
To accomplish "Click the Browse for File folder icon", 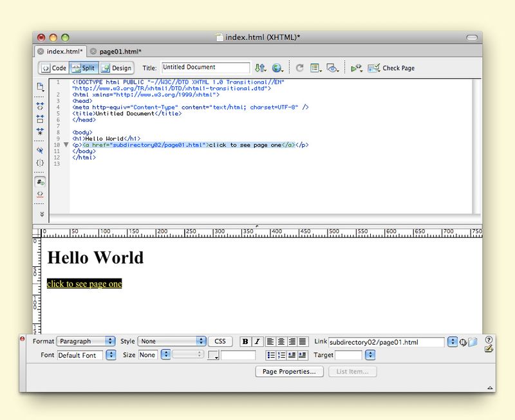I will click(473, 342).
